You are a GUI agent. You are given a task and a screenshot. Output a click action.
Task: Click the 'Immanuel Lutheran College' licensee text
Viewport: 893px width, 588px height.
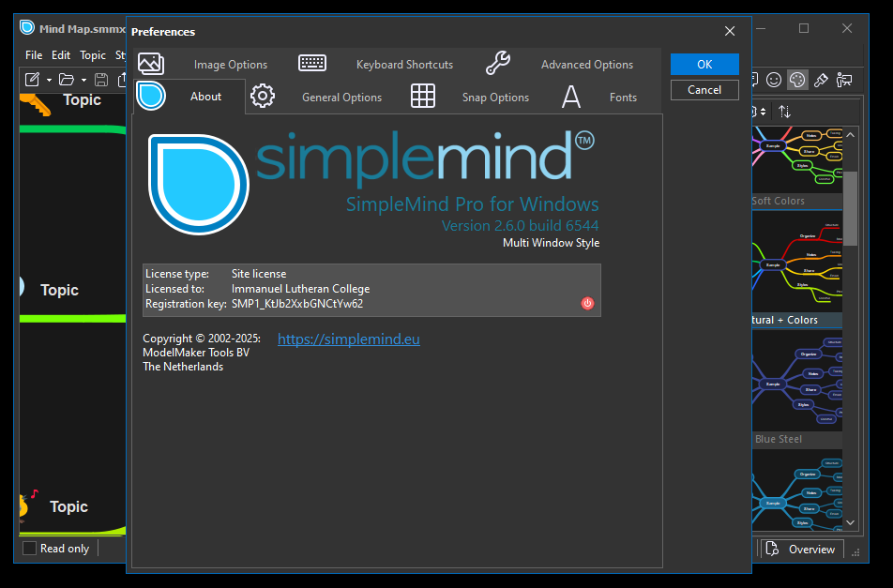tap(301, 289)
